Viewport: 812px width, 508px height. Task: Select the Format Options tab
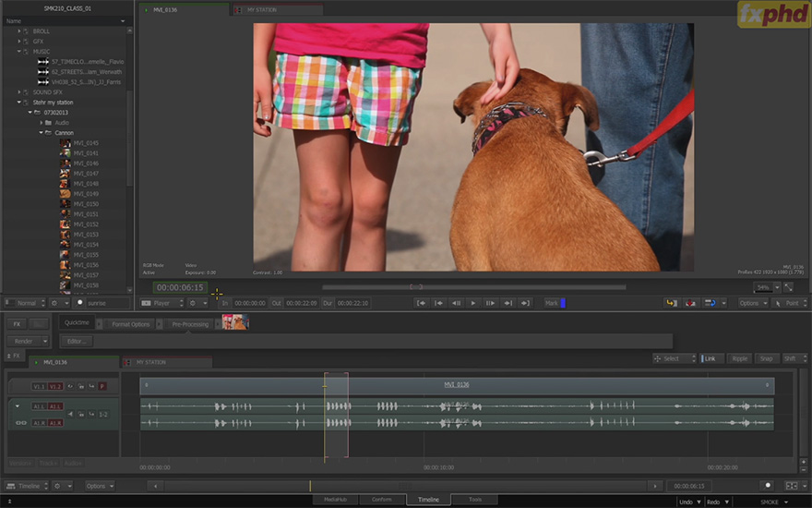coord(130,324)
